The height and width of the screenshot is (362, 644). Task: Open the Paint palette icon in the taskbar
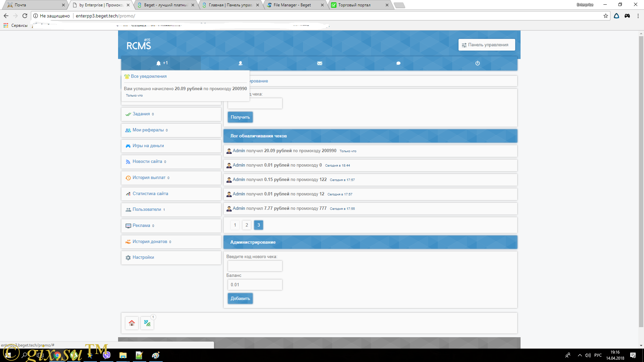[156, 355]
